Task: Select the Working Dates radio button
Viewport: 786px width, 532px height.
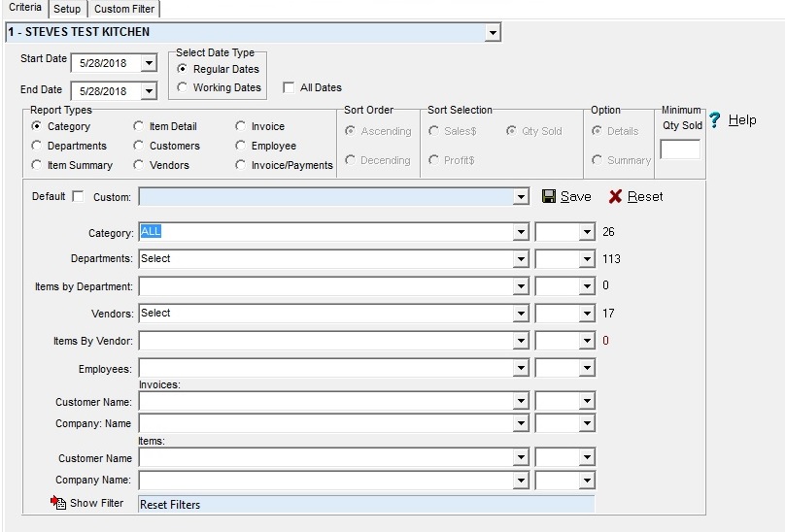Action: [183, 87]
